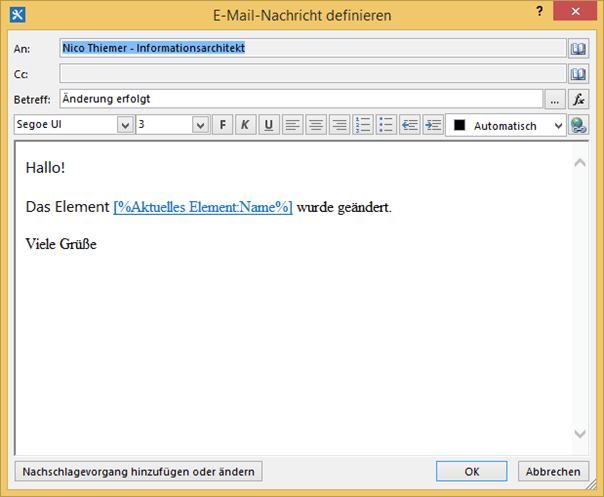Decrease the paragraph indent
The width and height of the screenshot is (604, 497).
pyautogui.click(x=409, y=125)
